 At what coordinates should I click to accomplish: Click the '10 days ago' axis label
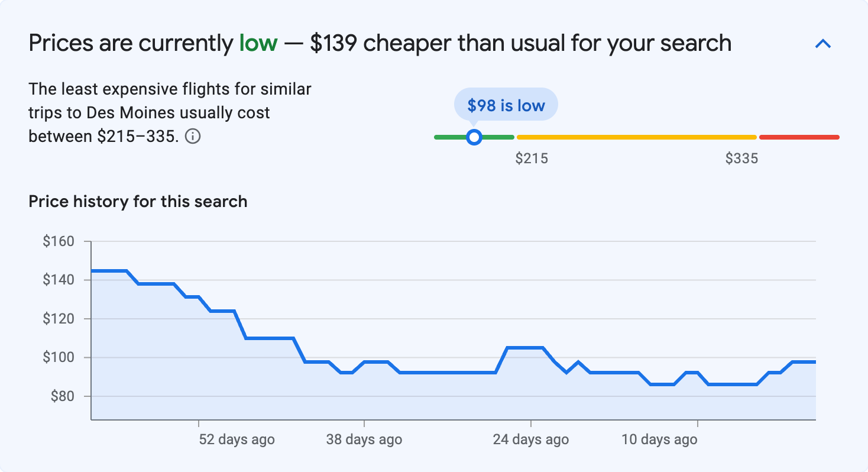[659, 439]
